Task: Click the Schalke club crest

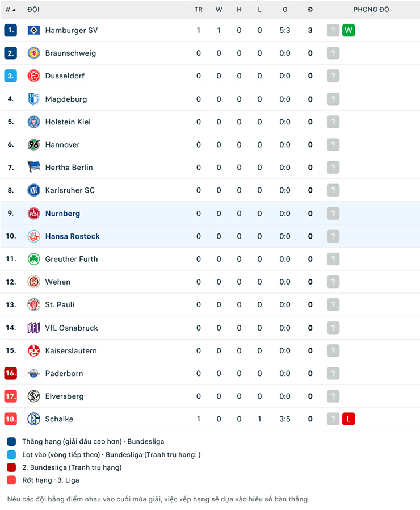Action: [x=33, y=419]
